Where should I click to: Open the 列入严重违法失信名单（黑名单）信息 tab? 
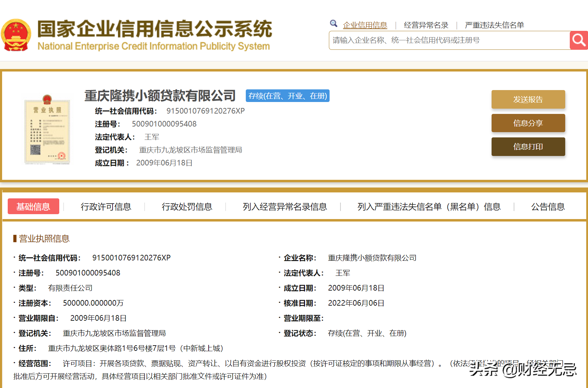[429, 207]
